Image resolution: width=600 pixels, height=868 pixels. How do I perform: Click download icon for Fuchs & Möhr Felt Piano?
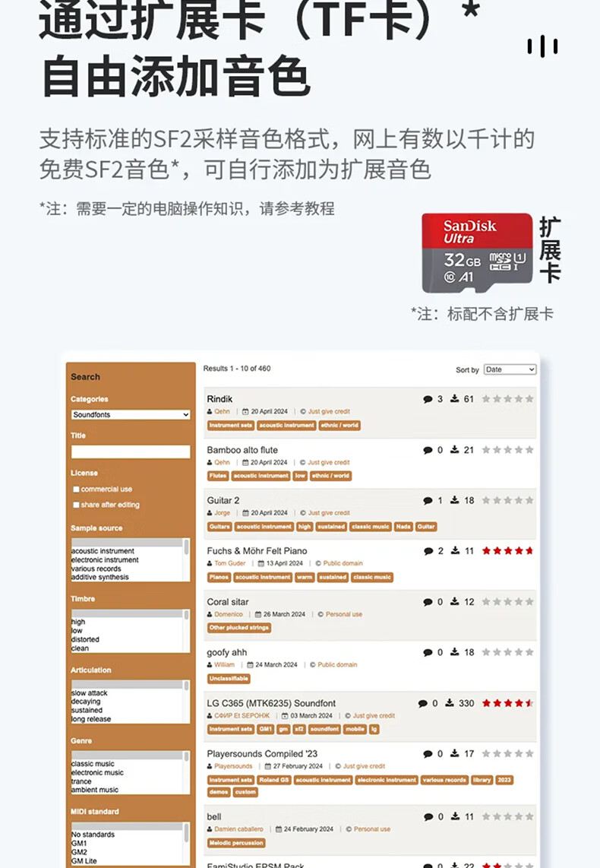tap(455, 550)
